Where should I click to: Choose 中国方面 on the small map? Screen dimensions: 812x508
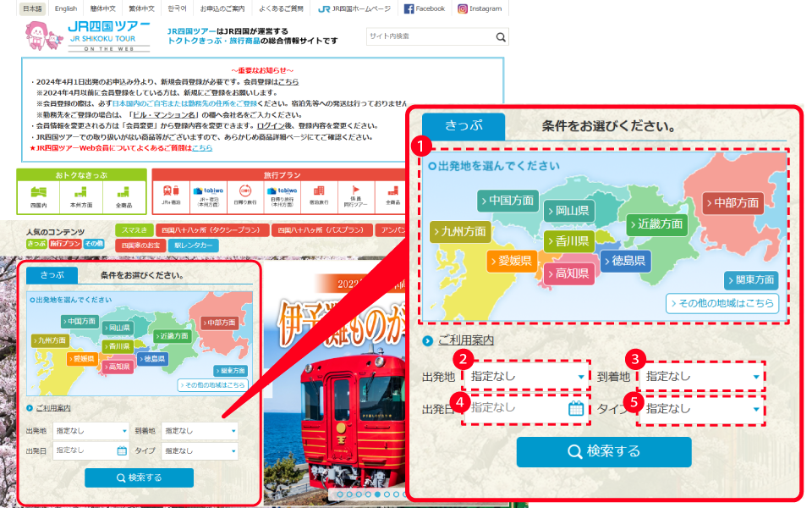[80, 322]
